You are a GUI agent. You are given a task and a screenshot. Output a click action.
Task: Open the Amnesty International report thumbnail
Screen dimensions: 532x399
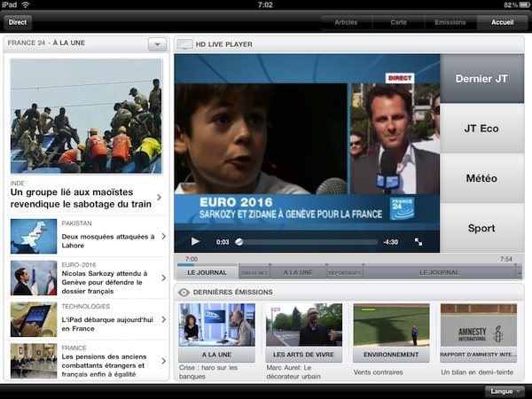(x=479, y=325)
